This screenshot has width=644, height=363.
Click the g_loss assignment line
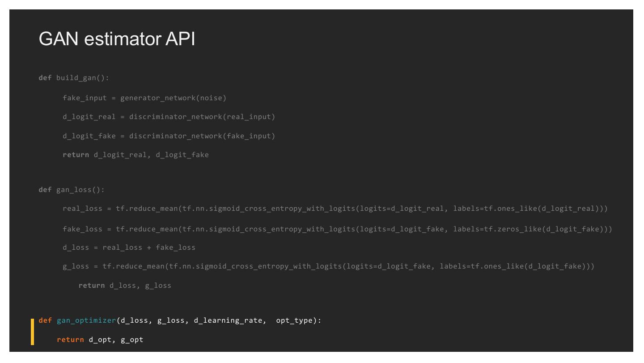(x=328, y=266)
